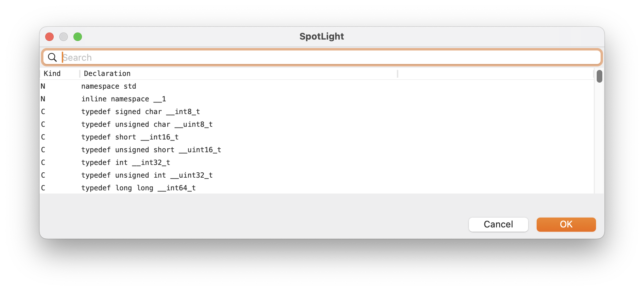Image resolution: width=644 pixels, height=291 pixels.
Task: Select typedef long long __int64_t entry
Action: [x=317, y=188]
